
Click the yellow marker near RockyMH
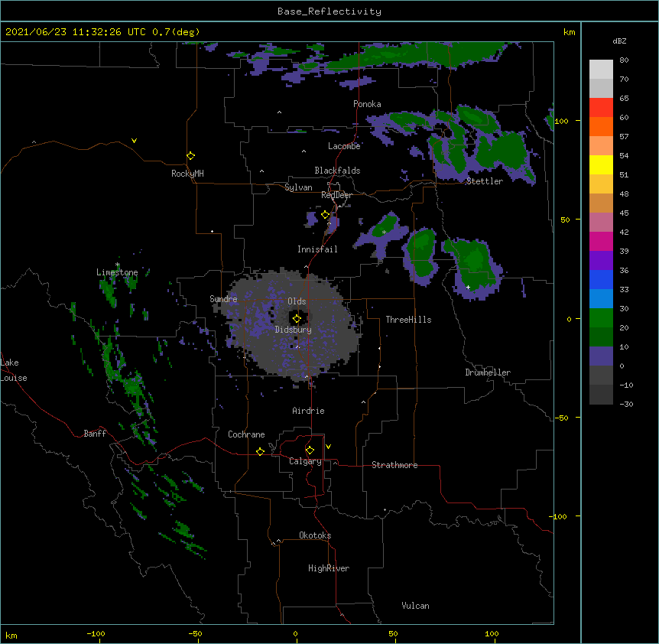pos(191,156)
